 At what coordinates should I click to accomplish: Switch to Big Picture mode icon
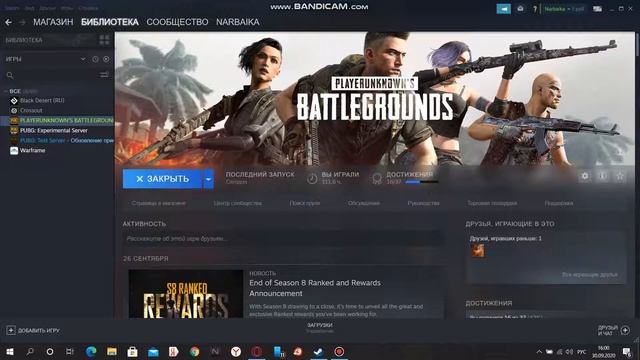pyautogui.click(x=598, y=9)
